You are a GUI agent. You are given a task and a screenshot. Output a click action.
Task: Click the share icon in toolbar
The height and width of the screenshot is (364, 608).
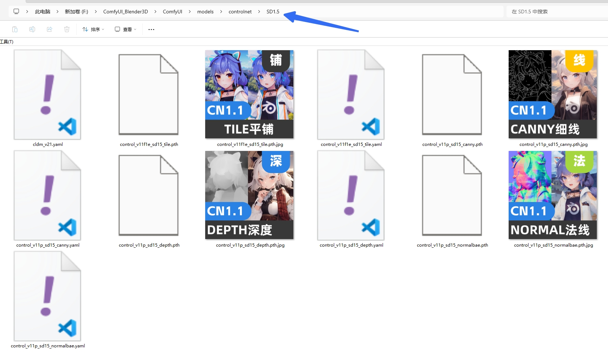pyautogui.click(x=49, y=29)
